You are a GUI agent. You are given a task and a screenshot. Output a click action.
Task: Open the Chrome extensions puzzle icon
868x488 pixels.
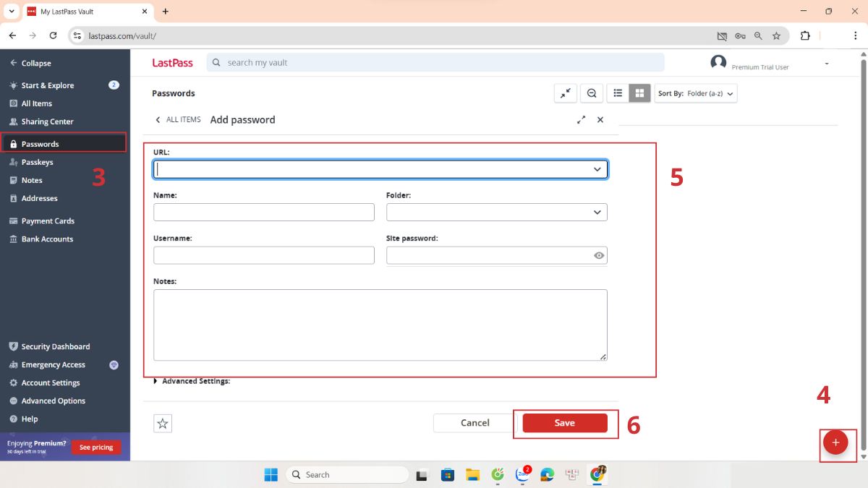coord(805,35)
